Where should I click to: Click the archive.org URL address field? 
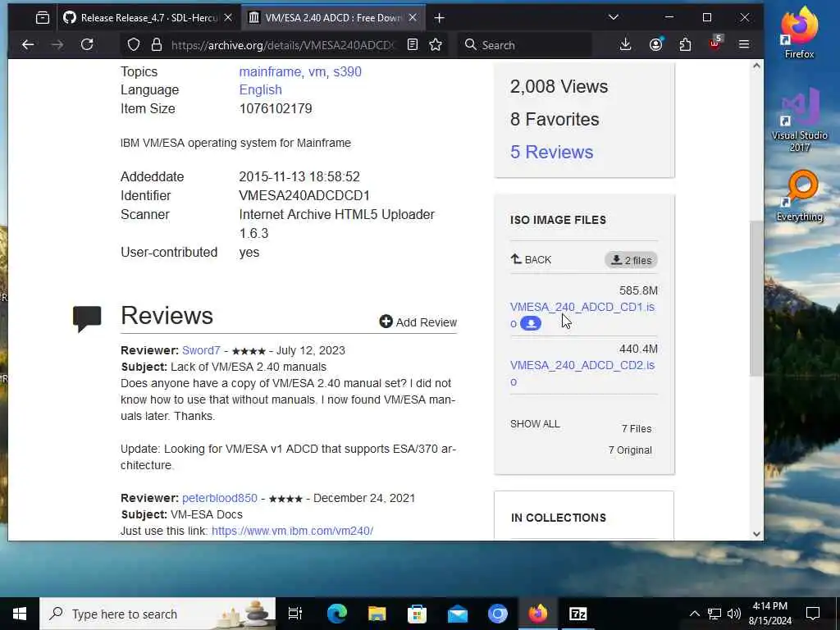[282, 46]
